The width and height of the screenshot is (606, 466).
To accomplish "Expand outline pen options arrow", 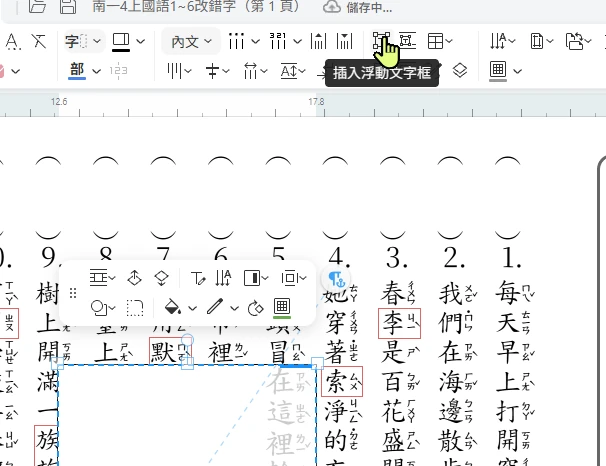I will (x=235, y=308).
